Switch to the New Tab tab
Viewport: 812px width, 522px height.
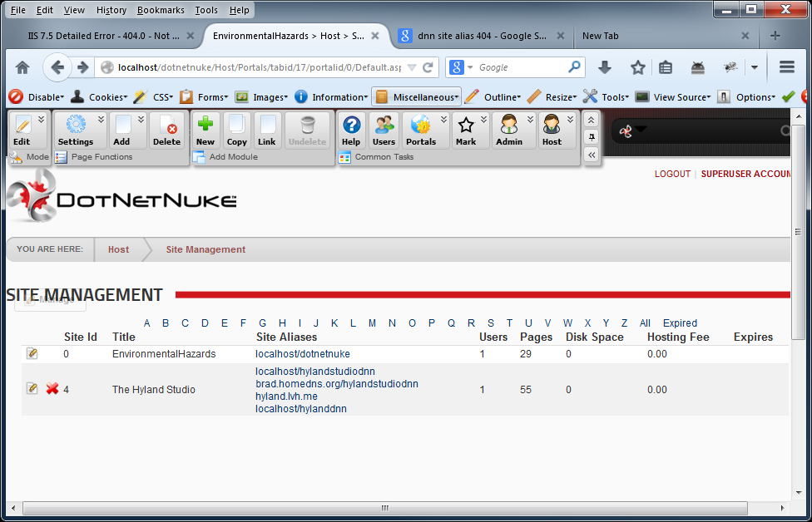coord(666,36)
